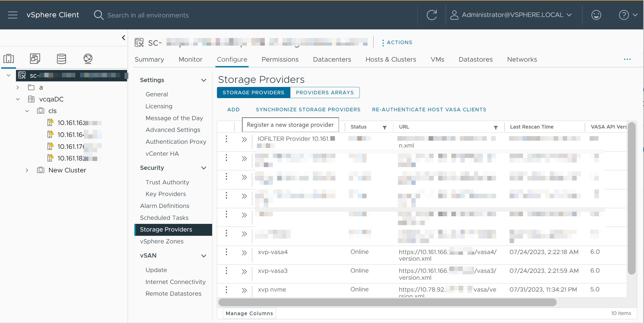Collapse the Security section
The width and height of the screenshot is (644, 323).
[204, 168]
